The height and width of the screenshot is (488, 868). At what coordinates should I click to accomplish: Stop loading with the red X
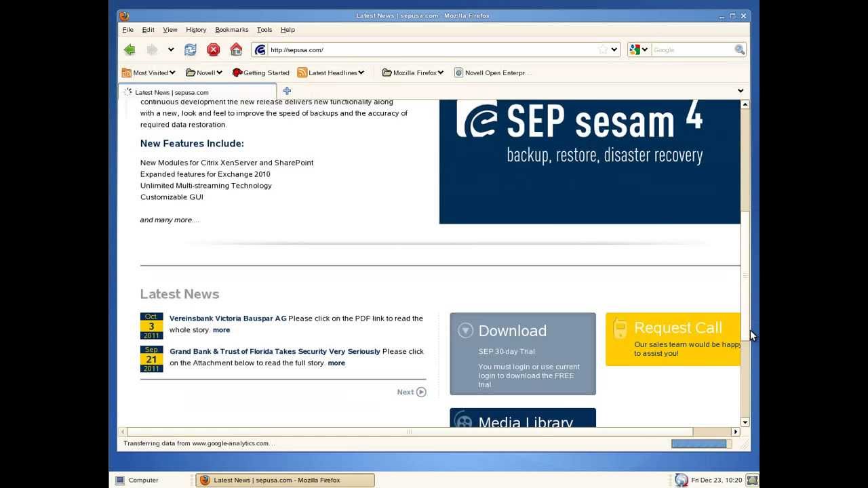click(x=213, y=49)
